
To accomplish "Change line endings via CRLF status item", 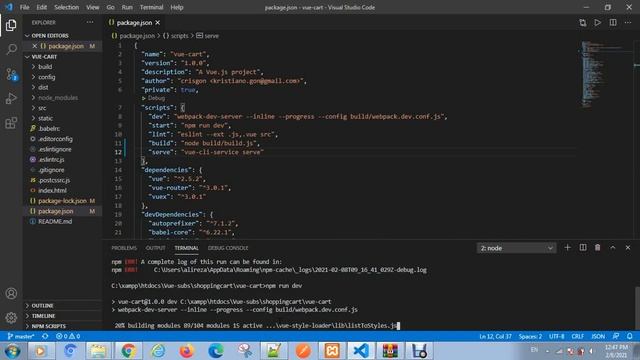I will click(x=578, y=336).
